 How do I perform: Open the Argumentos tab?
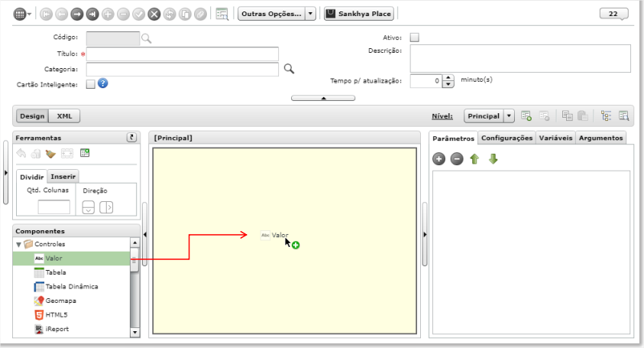coord(601,138)
